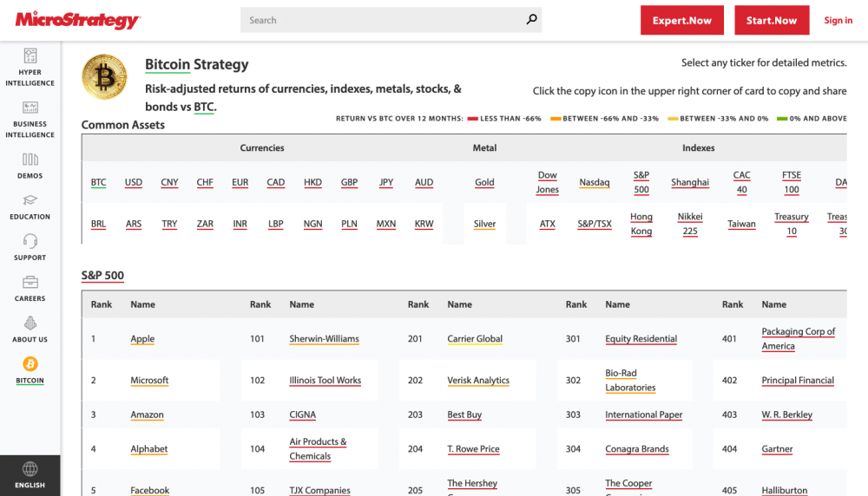The image size is (868, 496).
Task: Open the ATX index
Action: point(548,224)
